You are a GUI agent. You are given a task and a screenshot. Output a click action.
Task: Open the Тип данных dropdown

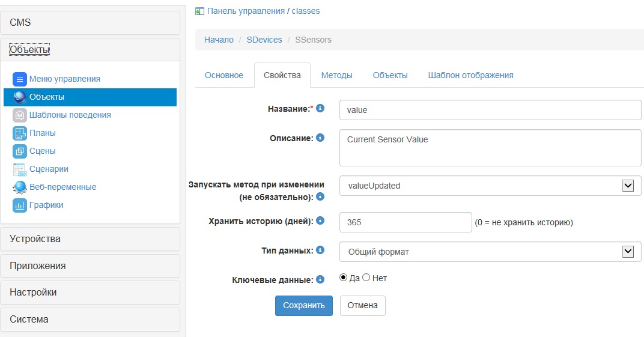490,252
